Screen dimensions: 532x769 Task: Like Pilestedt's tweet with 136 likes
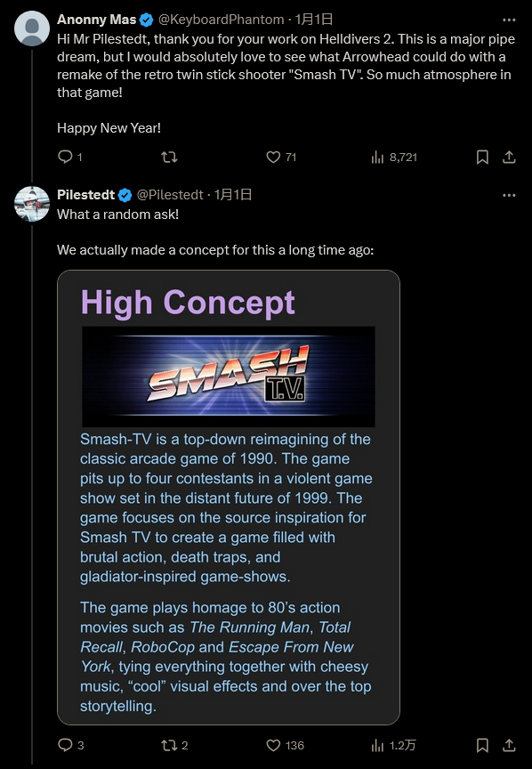[x=273, y=745]
